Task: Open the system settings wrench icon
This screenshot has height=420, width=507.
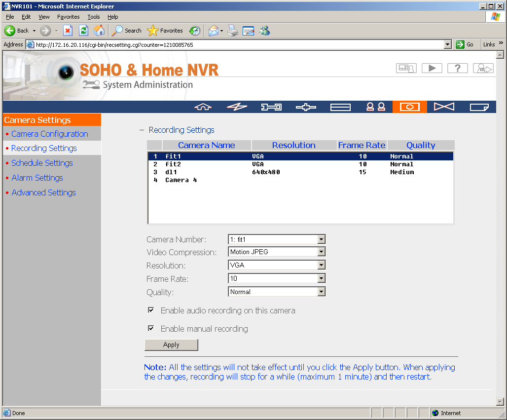Action: (x=271, y=107)
